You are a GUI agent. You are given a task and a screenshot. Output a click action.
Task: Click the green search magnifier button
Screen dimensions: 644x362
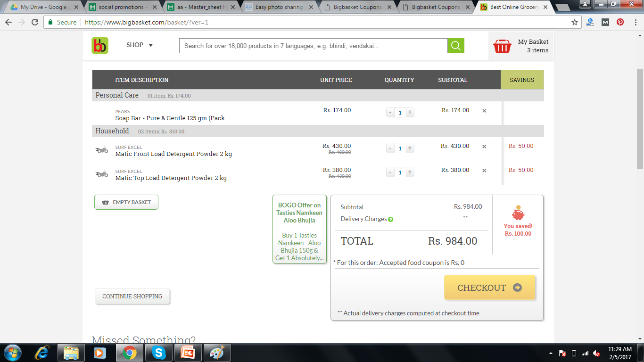[456, 46]
